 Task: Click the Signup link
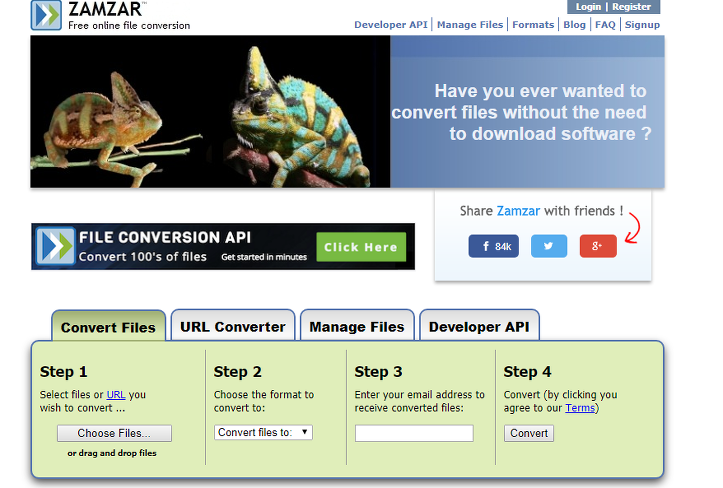[x=642, y=25]
